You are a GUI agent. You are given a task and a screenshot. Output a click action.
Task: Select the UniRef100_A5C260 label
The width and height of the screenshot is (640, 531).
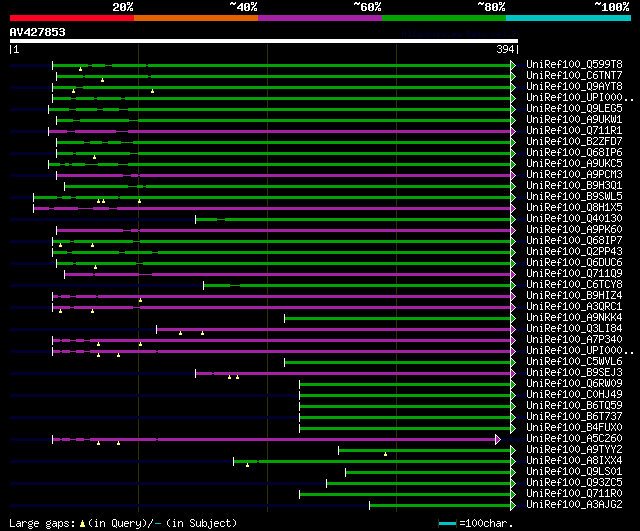pos(574,439)
